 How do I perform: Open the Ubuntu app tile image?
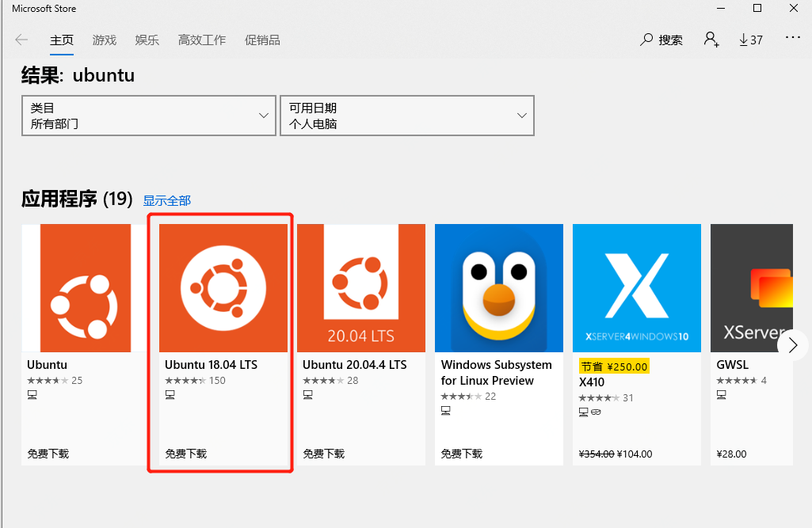86,288
